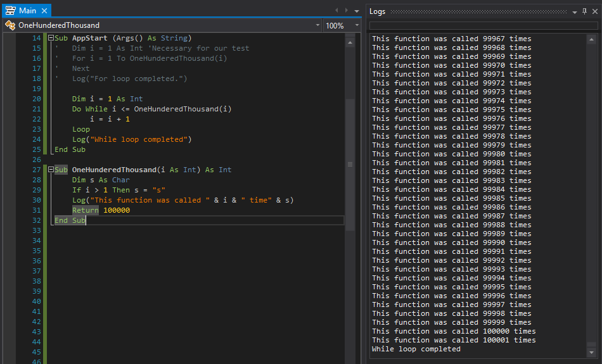Image resolution: width=602 pixels, height=364 pixels.
Task: Toggle auto-hide pin on Logs panel
Action: 584,11
